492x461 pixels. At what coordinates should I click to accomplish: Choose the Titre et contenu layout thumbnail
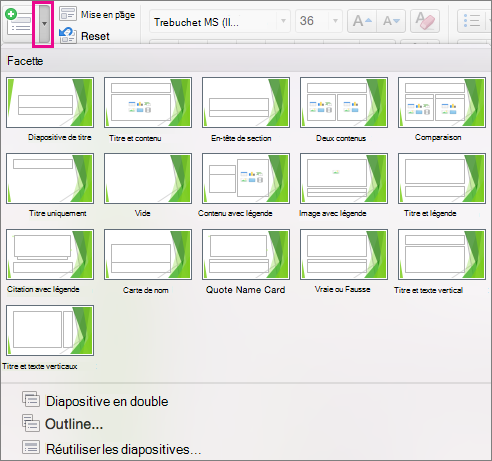point(148,102)
